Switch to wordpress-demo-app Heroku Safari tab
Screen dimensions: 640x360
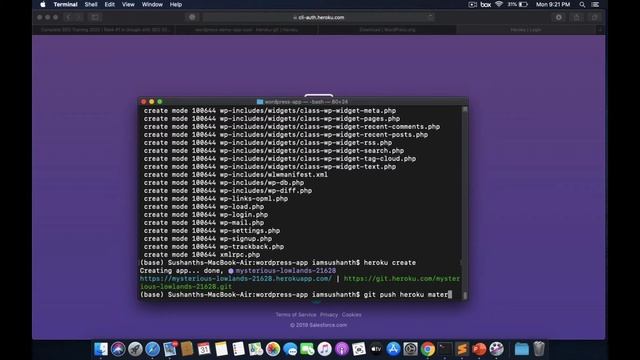[247, 30]
